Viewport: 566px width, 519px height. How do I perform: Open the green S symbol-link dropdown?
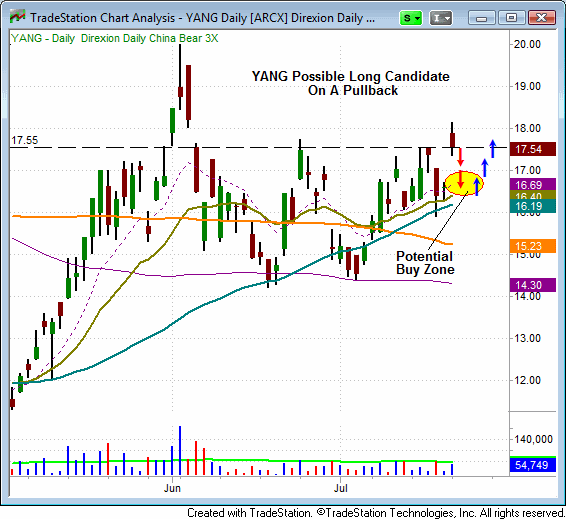[411, 18]
